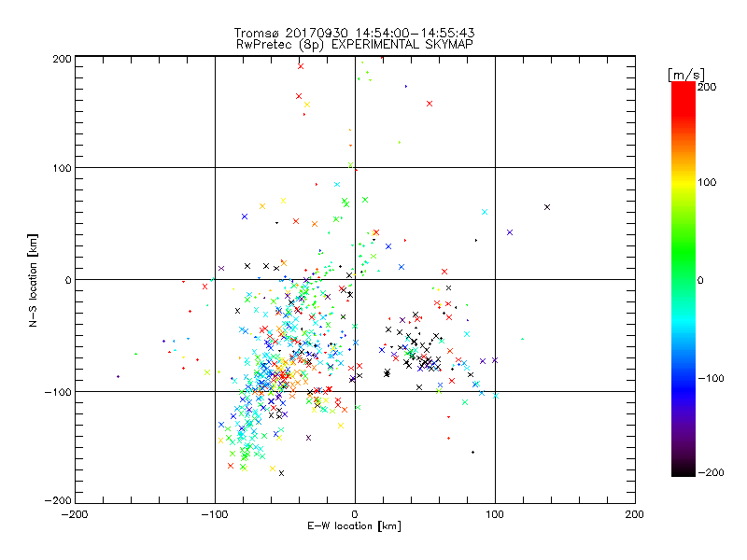The image size is (747, 560).
Task: Click the N-S axis '-200' tick label
Action: [58, 500]
